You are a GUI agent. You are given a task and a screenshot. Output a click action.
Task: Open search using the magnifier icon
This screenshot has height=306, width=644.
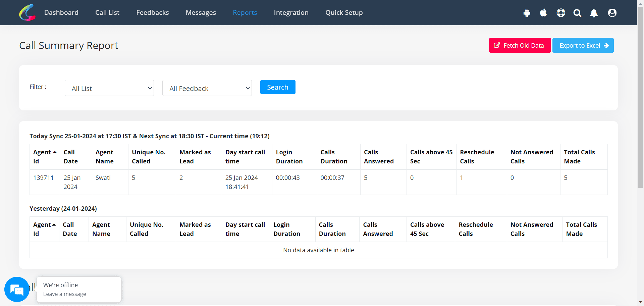(x=577, y=13)
